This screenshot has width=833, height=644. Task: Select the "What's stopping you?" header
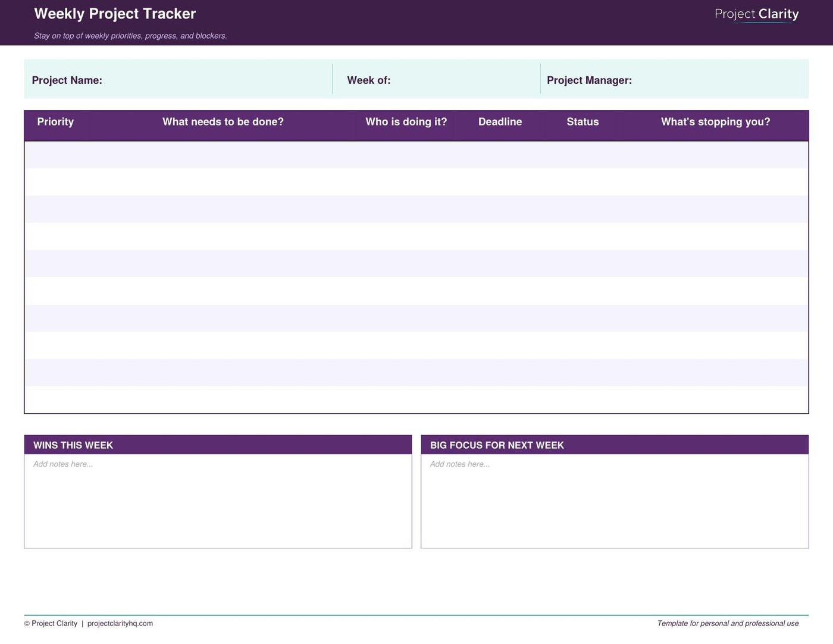click(x=716, y=122)
